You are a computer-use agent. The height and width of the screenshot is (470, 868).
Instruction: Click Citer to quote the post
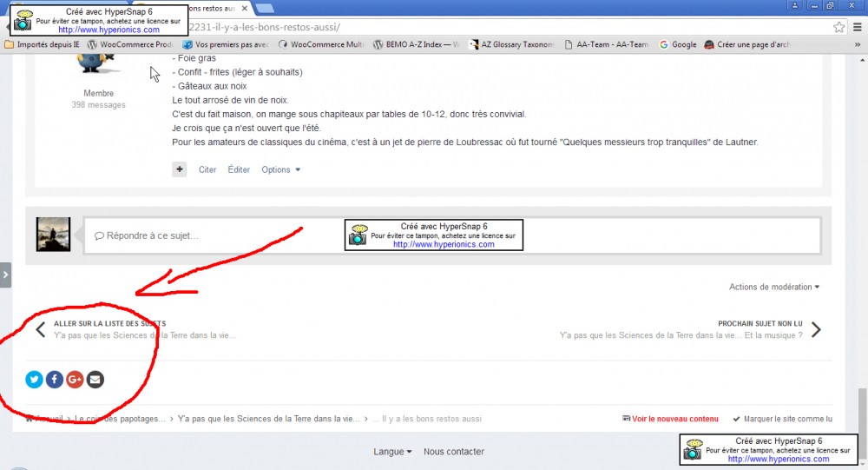click(x=207, y=169)
